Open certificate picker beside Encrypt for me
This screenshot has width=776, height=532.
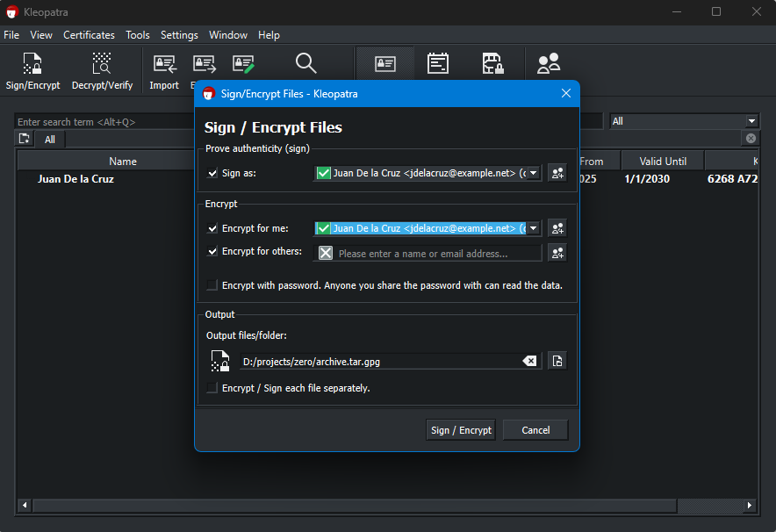click(x=557, y=228)
